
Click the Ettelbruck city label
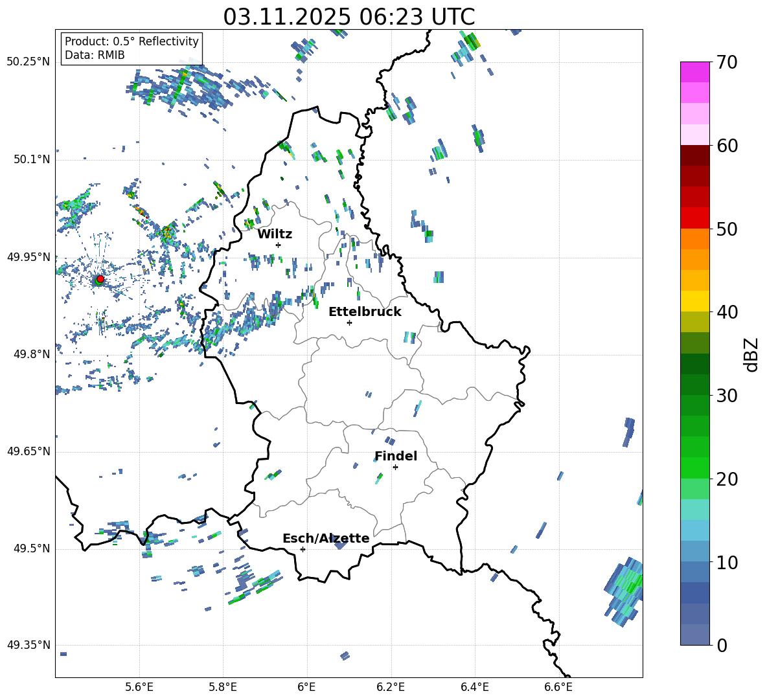click(364, 312)
